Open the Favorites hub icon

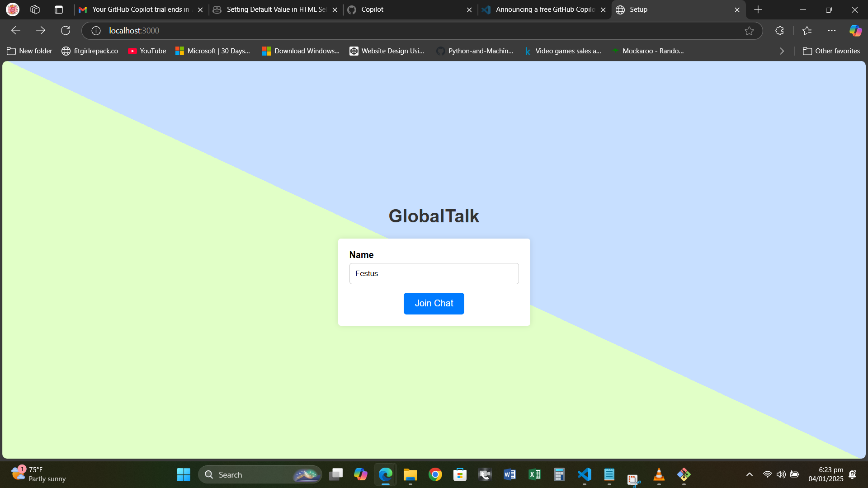coord(807,31)
